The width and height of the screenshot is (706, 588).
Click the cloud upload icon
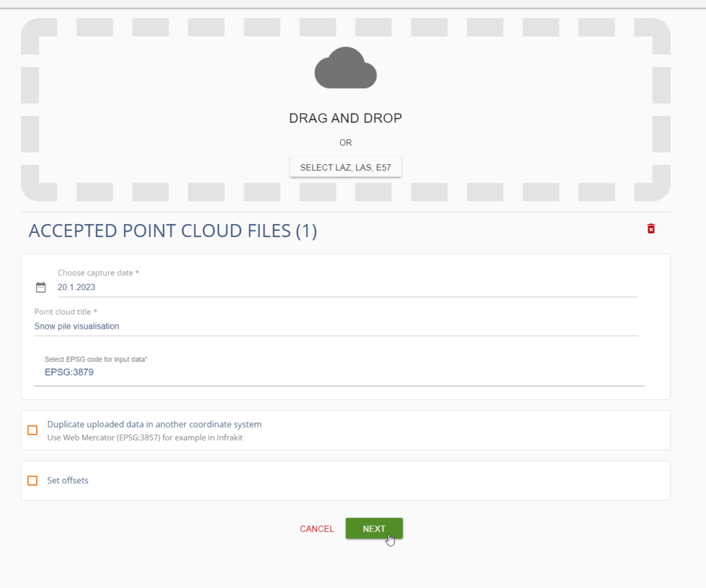345,68
